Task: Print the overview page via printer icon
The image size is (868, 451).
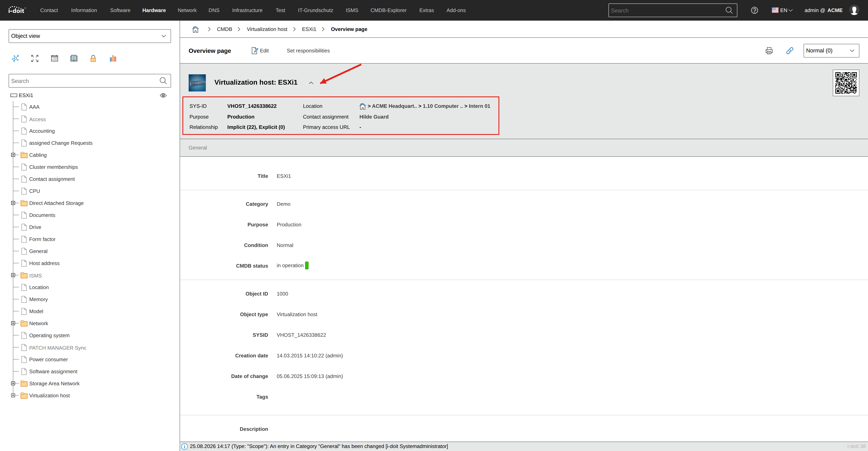Action: click(769, 51)
